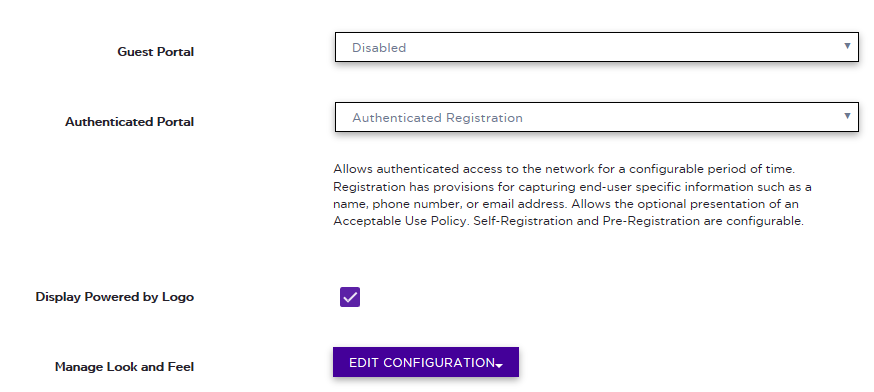Open the Guest Portal dropdown

coord(596,47)
